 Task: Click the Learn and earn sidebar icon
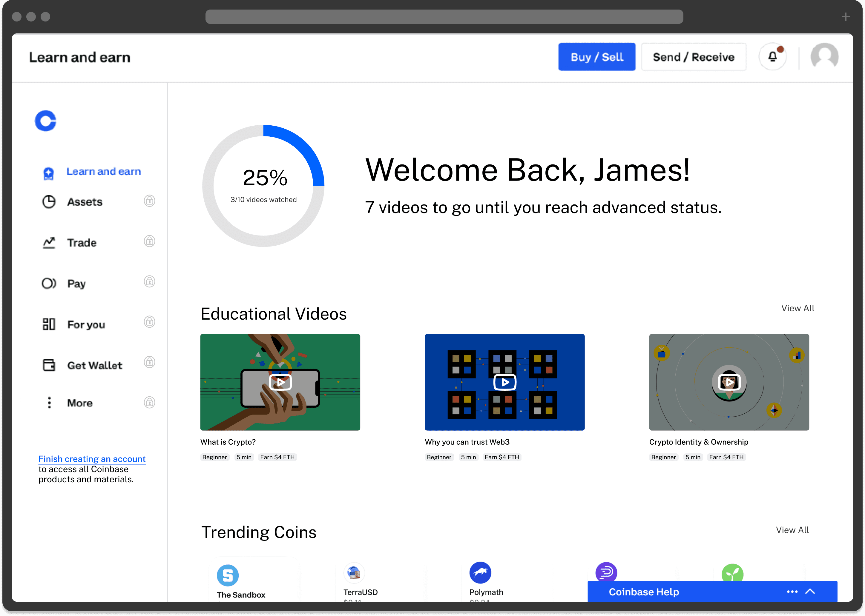[49, 173]
